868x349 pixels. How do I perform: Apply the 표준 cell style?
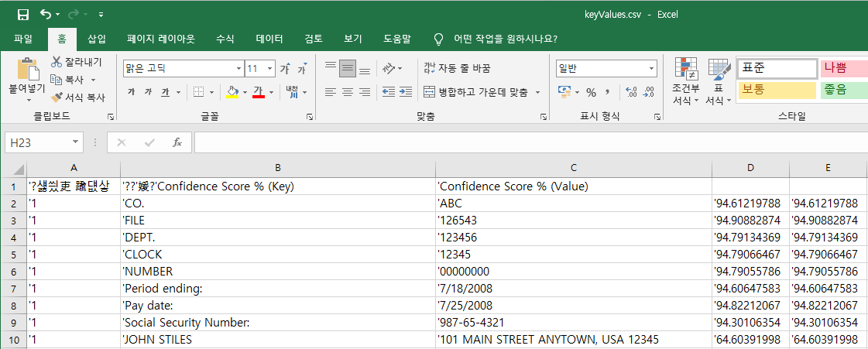pos(777,69)
